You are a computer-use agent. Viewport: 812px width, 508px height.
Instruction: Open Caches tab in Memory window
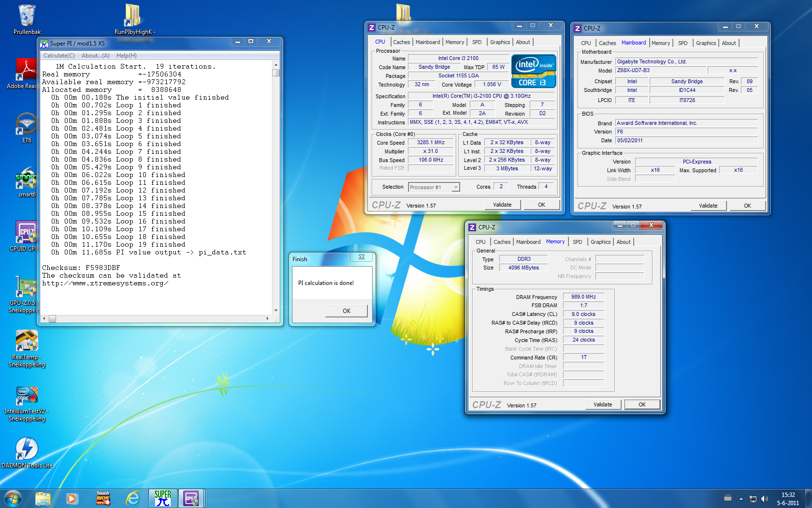coord(502,242)
